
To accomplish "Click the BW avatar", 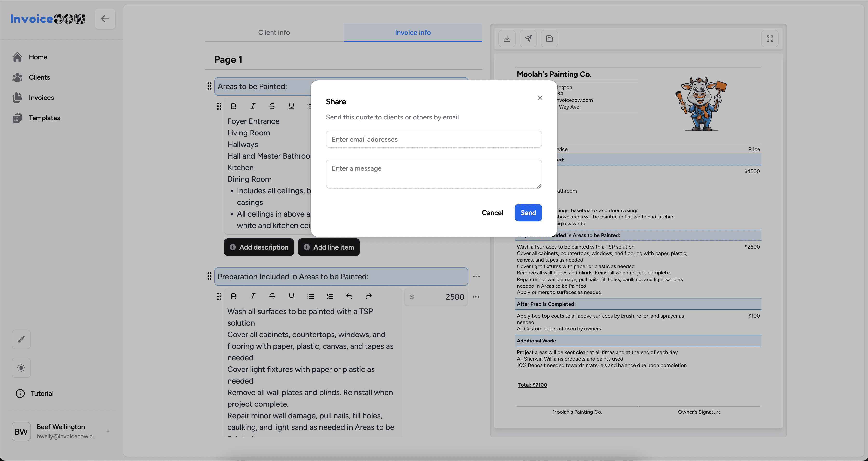I will pyautogui.click(x=21, y=431).
